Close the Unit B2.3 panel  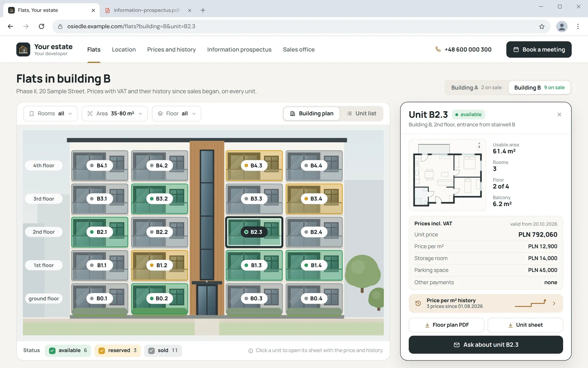(559, 114)
